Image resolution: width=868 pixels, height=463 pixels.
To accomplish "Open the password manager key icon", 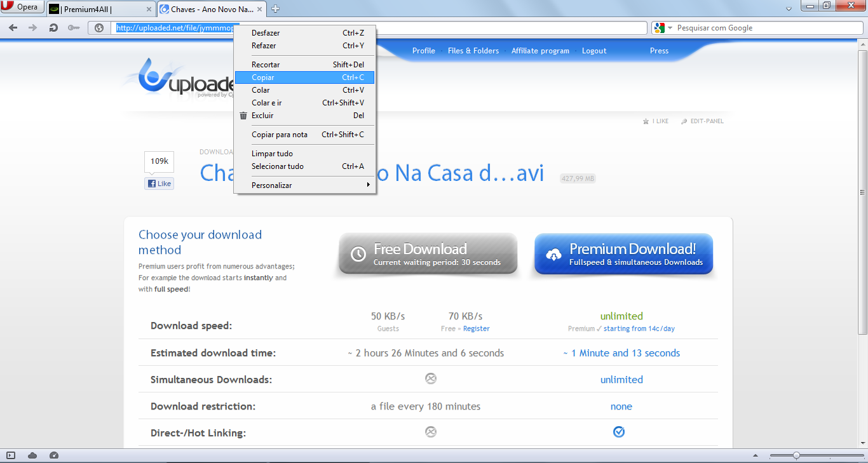I will 74,28.
